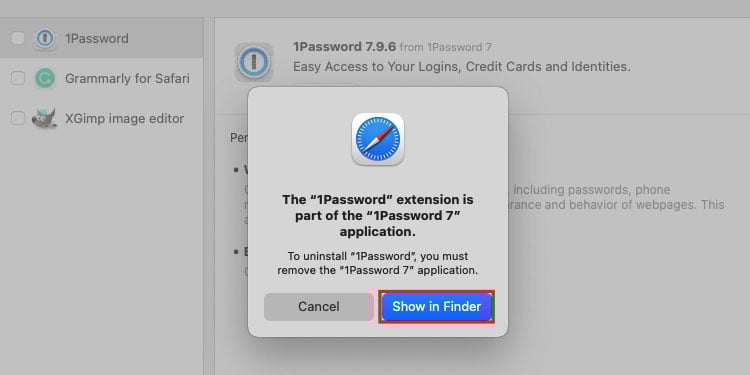Click the Easy Access to Your Logins description

[x=462, y=66]
